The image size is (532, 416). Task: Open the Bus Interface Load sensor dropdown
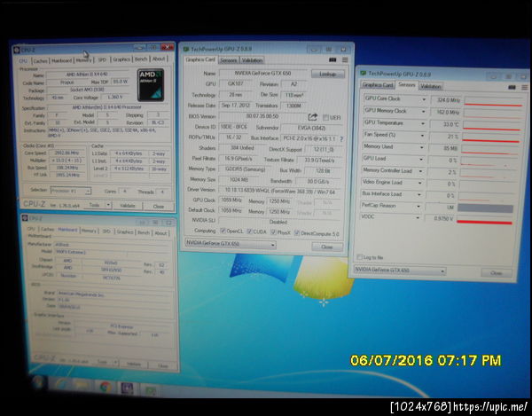[x=419, y=195]
